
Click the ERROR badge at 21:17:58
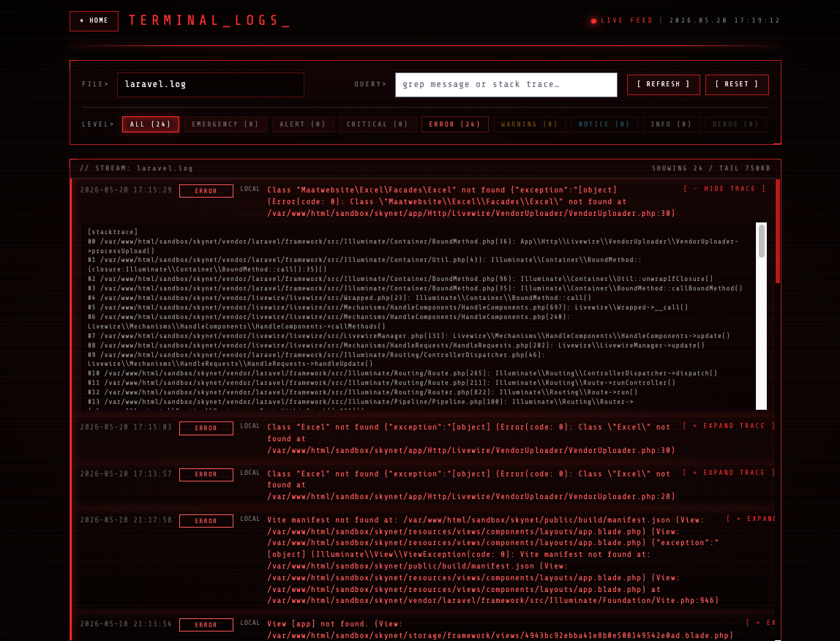click(x=206, y=521)
